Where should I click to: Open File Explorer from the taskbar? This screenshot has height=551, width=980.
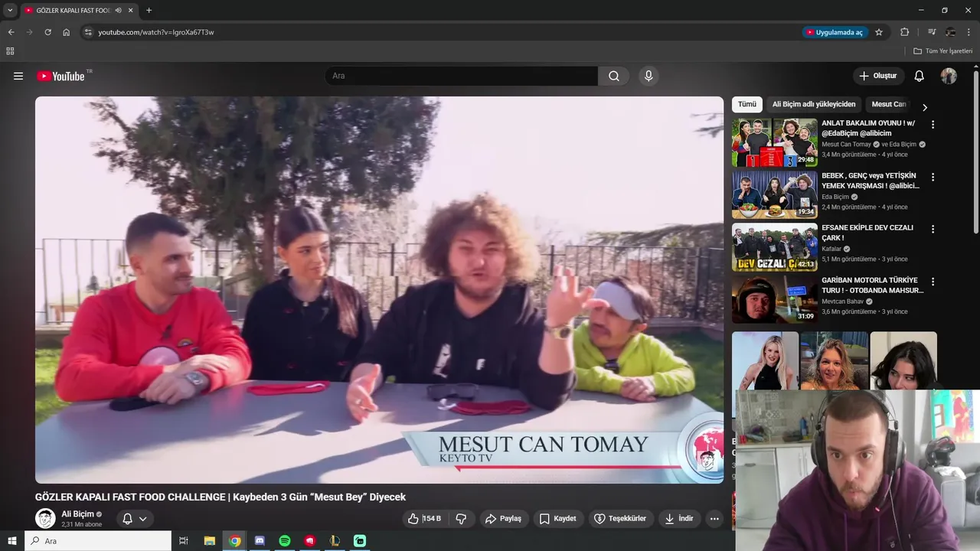point(210,541)
